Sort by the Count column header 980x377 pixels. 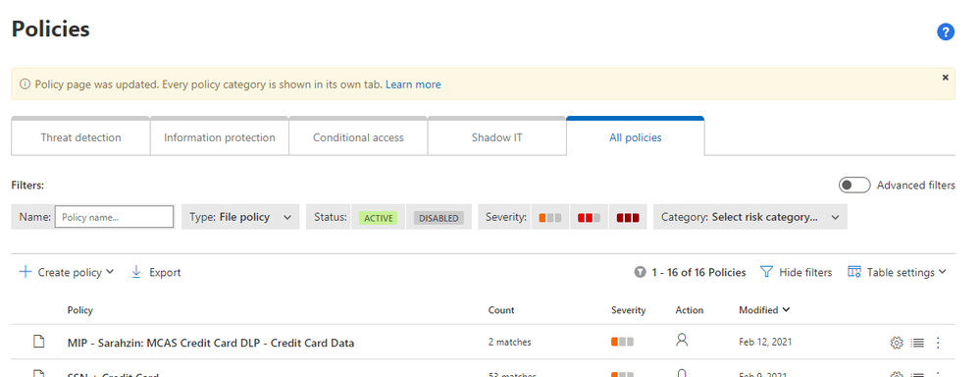click(x=501, y=310)
